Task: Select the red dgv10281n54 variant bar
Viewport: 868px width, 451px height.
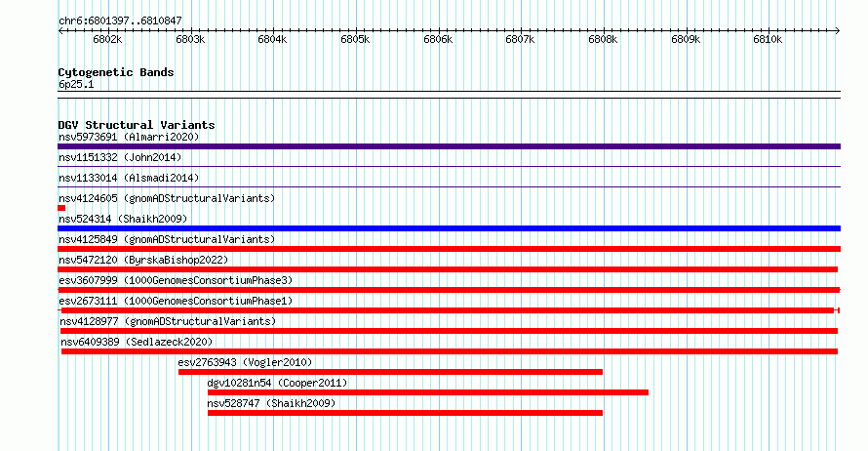Action: coord(428,392)
